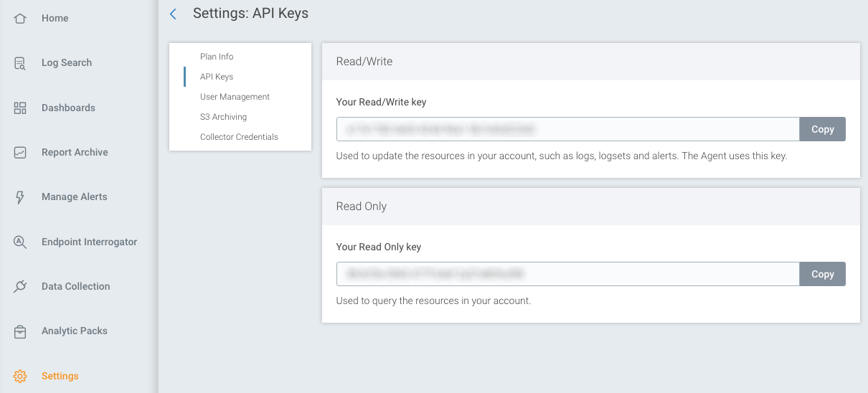Copy the Read/Write API key
The image size is (868, 393).
[822, 129]
